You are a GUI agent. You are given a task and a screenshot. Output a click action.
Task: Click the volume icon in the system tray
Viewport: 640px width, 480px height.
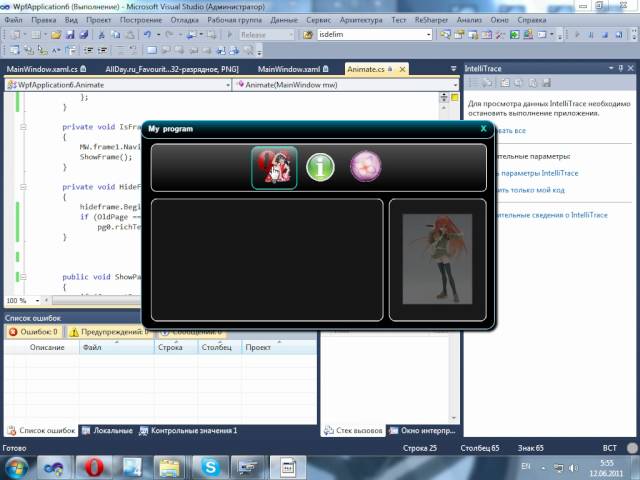tap(573, 468)
